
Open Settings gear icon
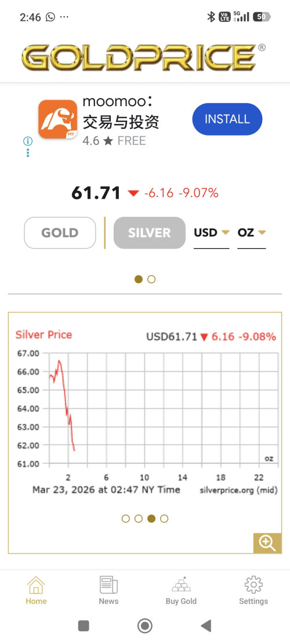point(253,584)
